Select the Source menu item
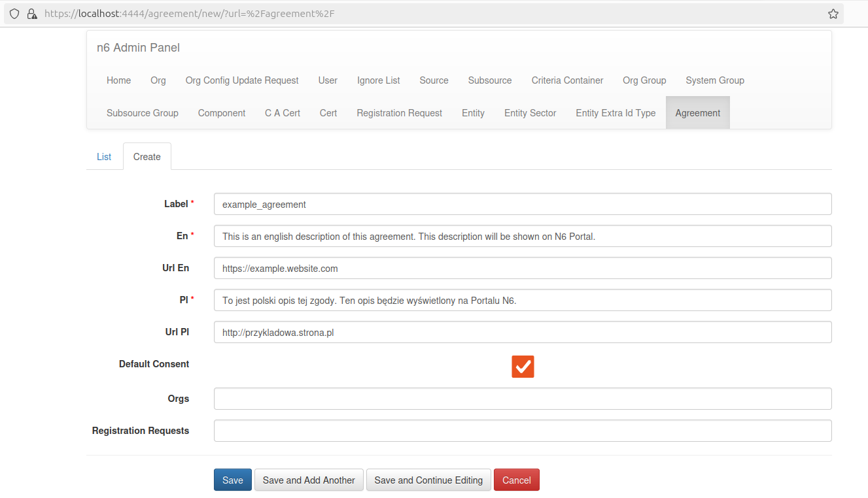This screenshot has height=498, width=868. click(434, 80)
